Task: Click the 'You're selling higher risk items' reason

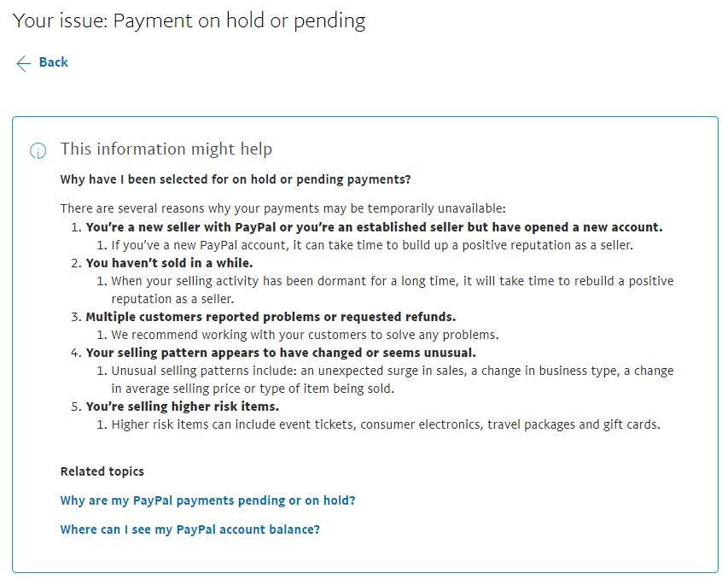Action: (182, 407)
